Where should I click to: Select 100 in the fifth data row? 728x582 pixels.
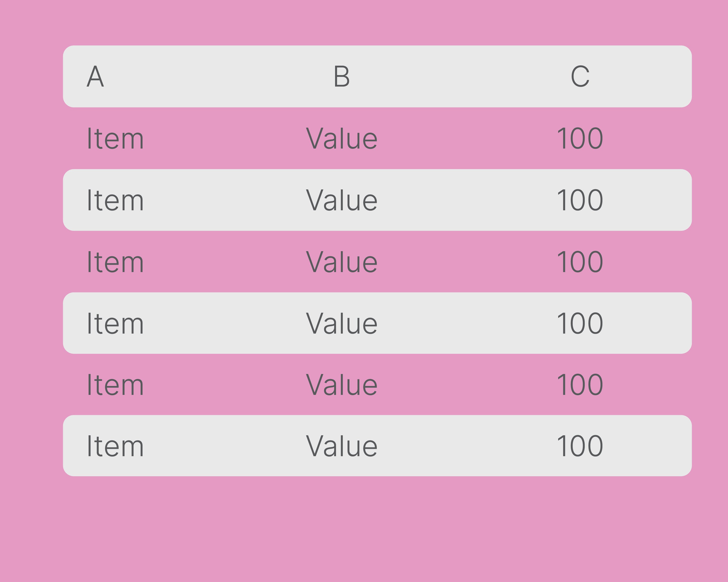click(x=580, y=385)
